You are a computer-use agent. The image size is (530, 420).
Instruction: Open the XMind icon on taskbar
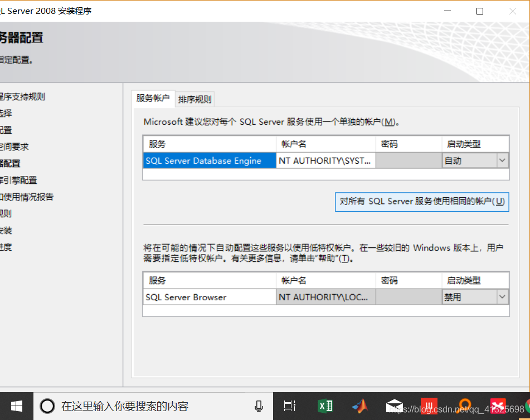coord(498,406)
